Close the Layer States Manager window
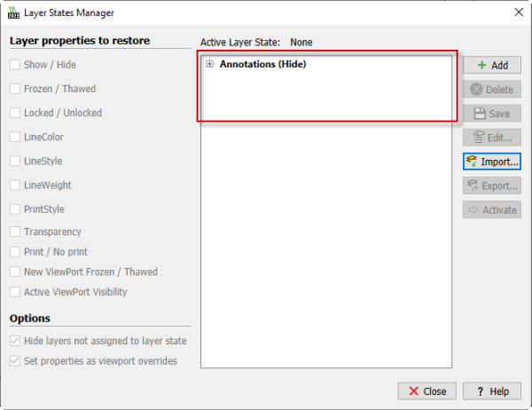The width and height of the screenshot is (532, 410). [x=519, y=12]
